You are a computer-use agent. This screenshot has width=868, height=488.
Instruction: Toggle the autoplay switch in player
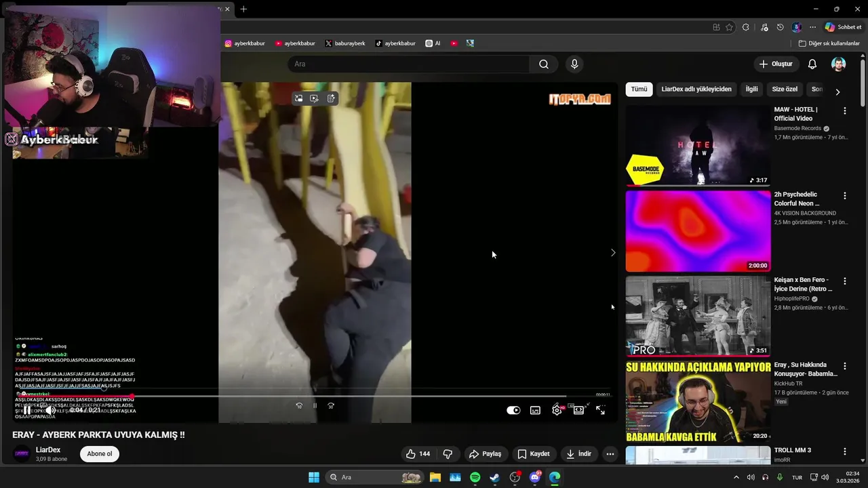click(x=513, y=410)
